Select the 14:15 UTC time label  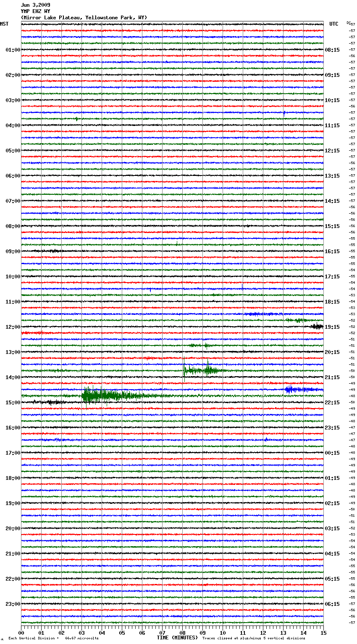pos(332,201)
